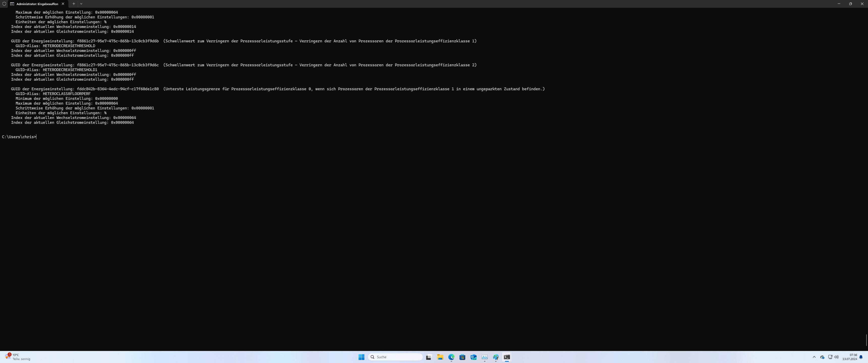Image resolution: width=868 pixels, height=363 pixels.
Task: Open the new Outlook app
Action: (x=473, y=357)
